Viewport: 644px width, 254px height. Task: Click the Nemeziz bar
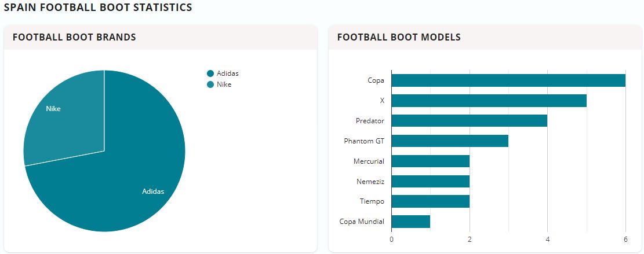click(x=430, y=181)
